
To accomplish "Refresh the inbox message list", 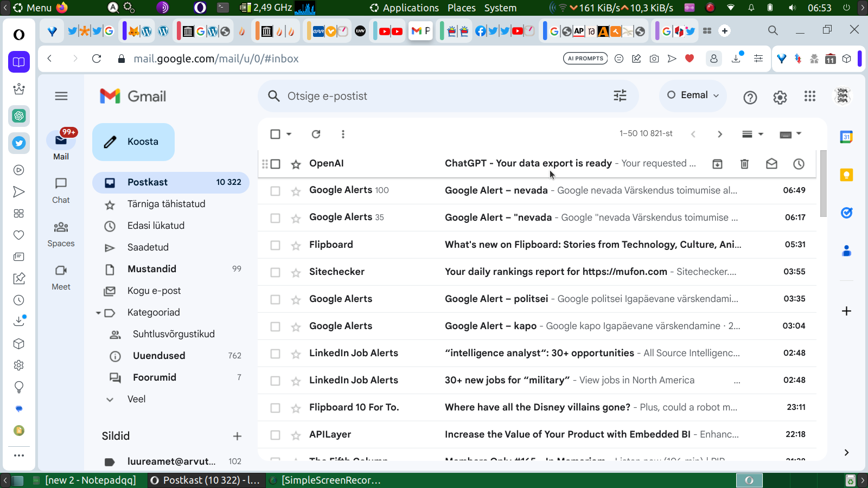I will click(316, 134).
